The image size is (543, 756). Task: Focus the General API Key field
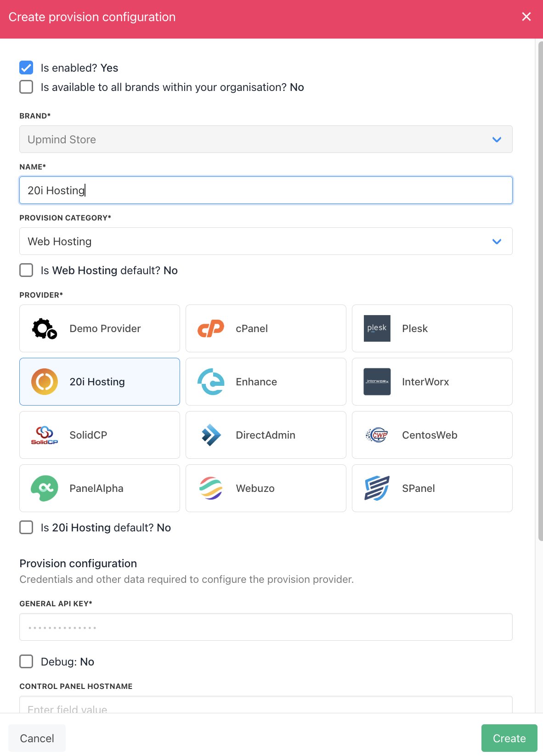[266, 627]
